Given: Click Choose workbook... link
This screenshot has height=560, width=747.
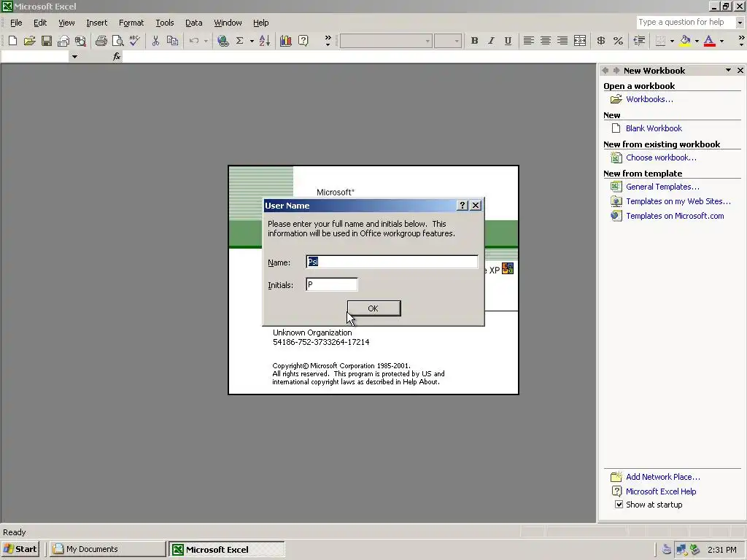Looking at the screenshot, I should [x=661, y=157].
